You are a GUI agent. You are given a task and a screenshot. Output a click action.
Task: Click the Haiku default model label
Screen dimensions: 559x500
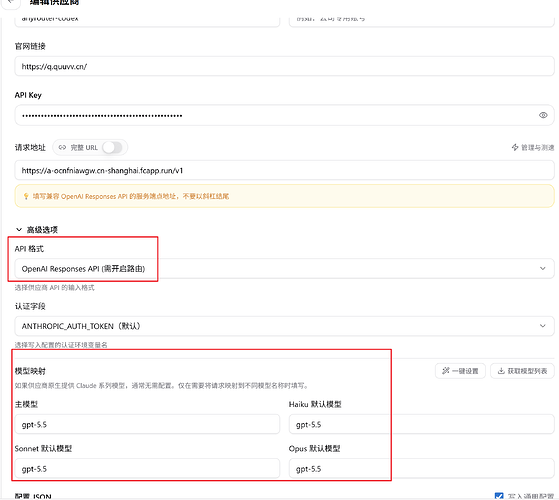[x=315, y=404]
